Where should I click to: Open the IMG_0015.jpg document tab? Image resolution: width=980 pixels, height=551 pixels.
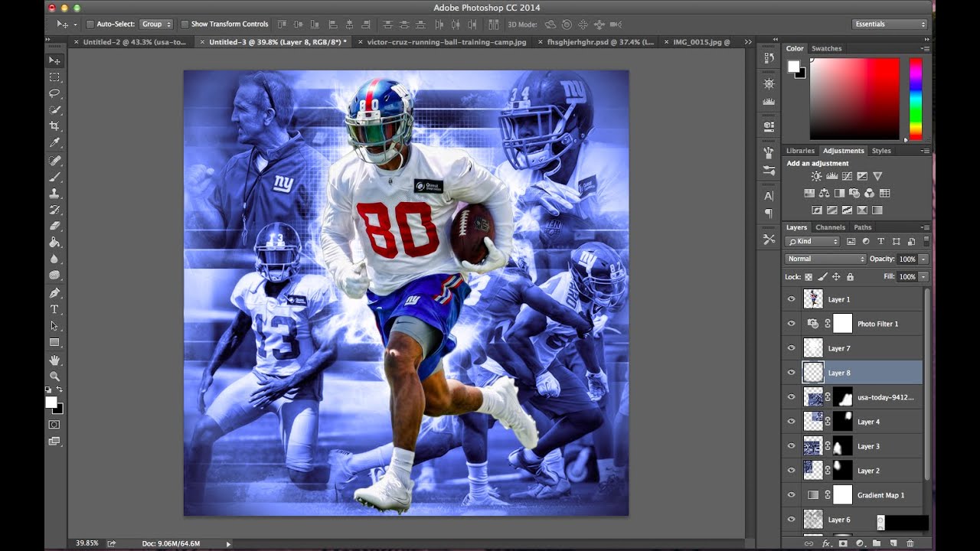[x=701, y=42]
